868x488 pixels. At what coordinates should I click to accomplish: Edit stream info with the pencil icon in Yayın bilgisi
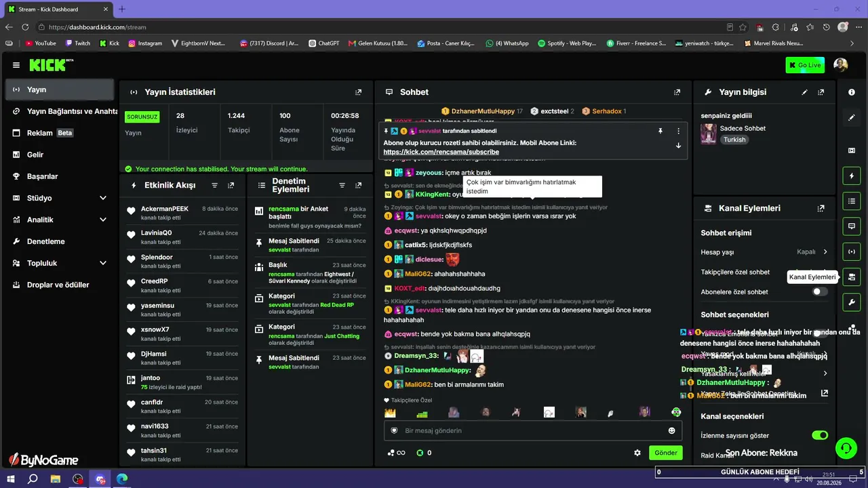pyautogui.click(x=805, y=92)
